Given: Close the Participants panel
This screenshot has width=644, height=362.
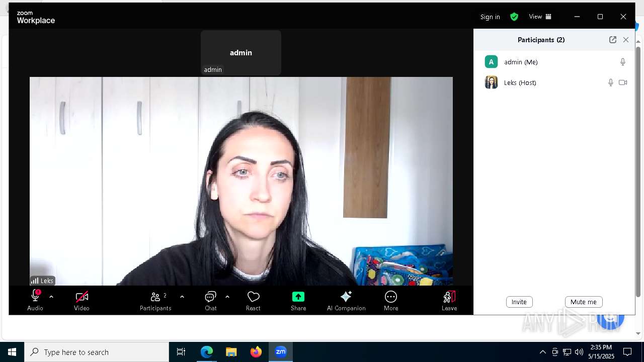Looking at the screenshot, I should (626, 40).
